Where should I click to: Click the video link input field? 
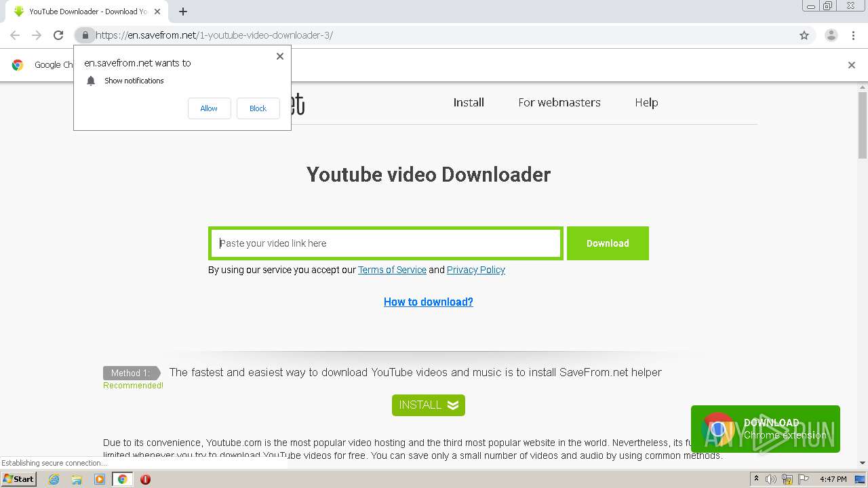click(386, 243)
